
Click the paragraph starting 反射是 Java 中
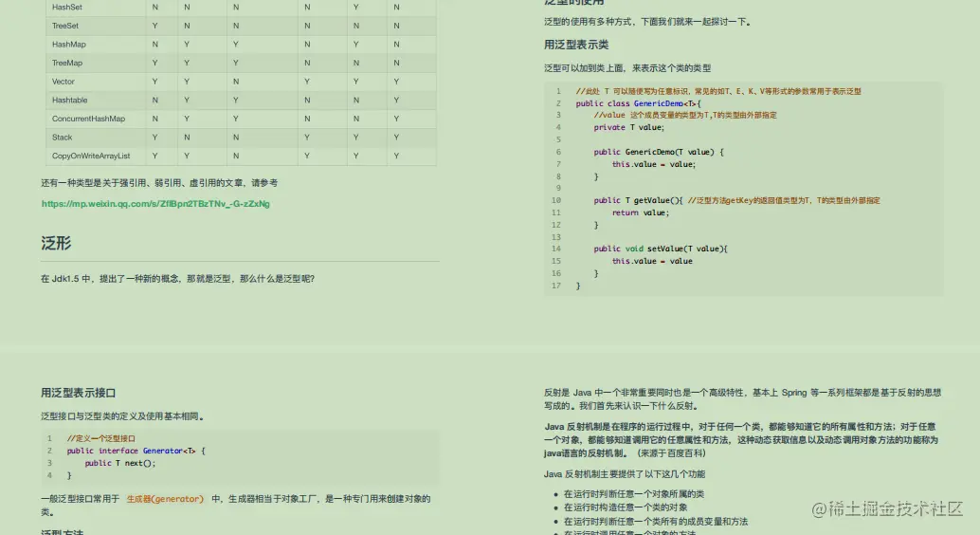[x=742, y=399]
